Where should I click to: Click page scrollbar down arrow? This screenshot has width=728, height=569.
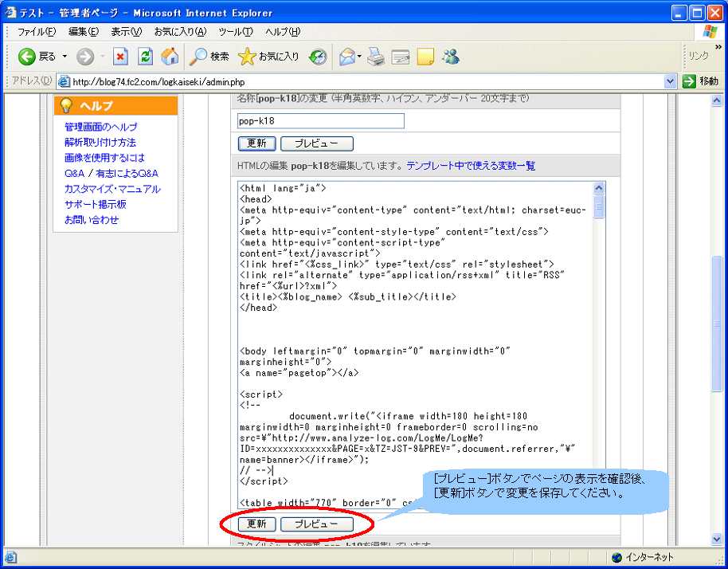click(716, 539)
